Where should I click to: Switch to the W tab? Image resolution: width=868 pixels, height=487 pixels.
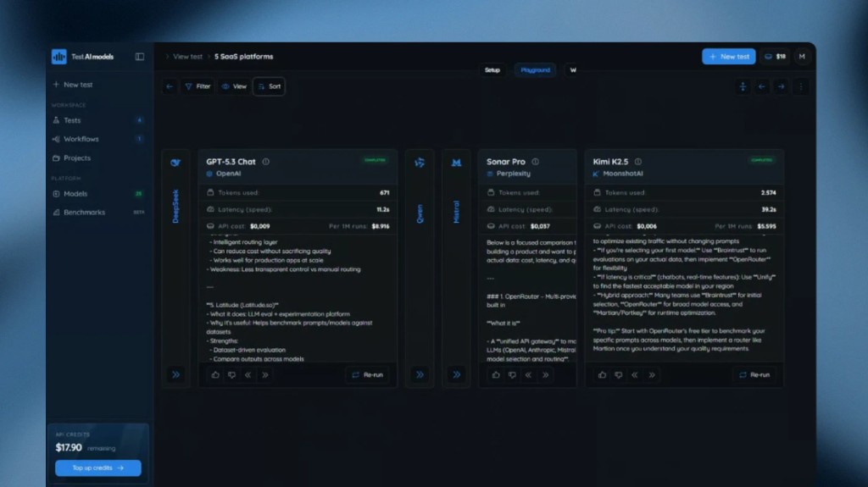coord(573,70)
